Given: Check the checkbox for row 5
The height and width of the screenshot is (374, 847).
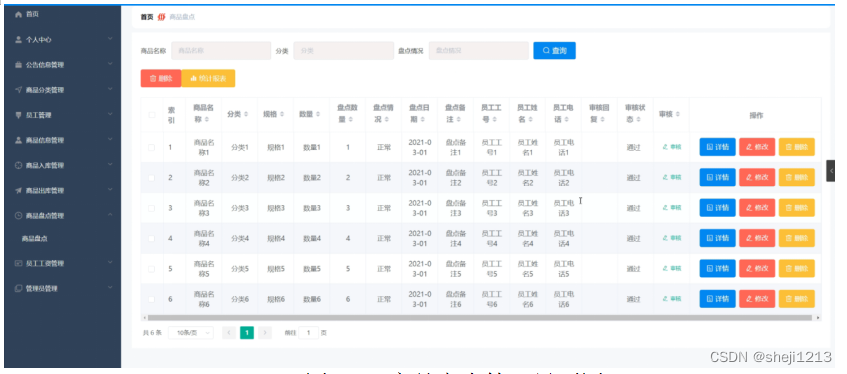Looking at the screenshot, I should 152,269.
